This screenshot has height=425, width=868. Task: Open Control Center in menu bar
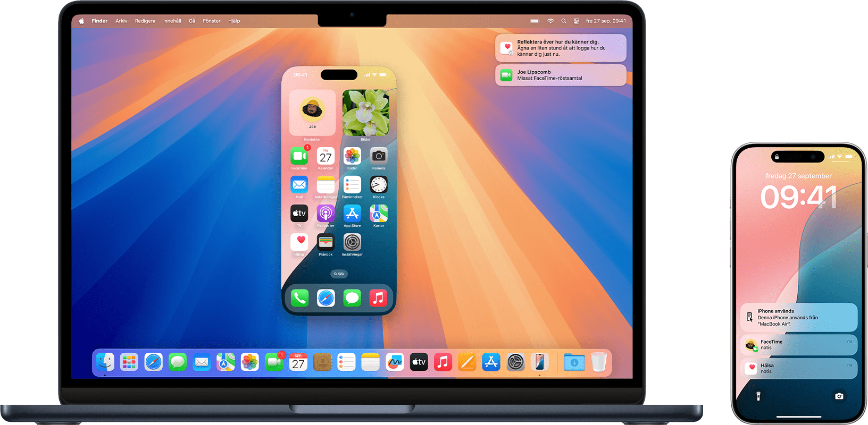coord(577,21)
